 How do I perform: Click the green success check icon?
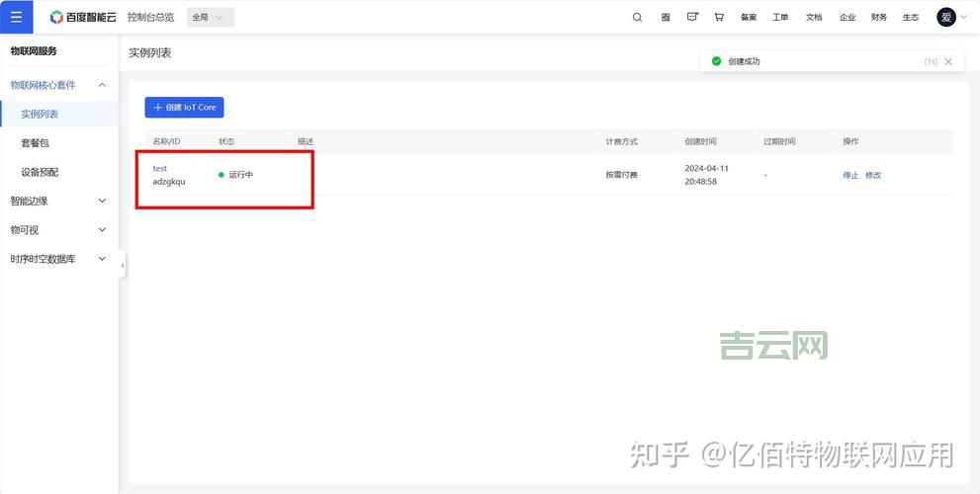click(716, 61)
